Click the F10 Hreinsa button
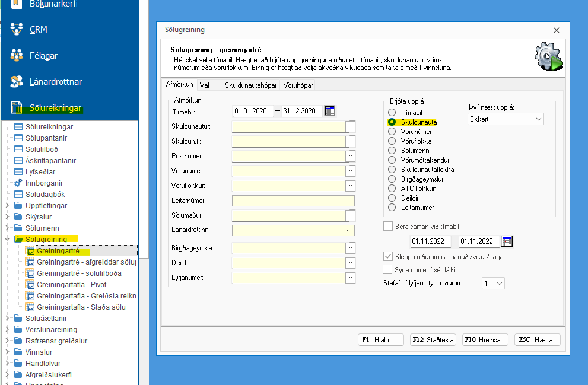Screen dimensions: 588x385 point(485,340)
